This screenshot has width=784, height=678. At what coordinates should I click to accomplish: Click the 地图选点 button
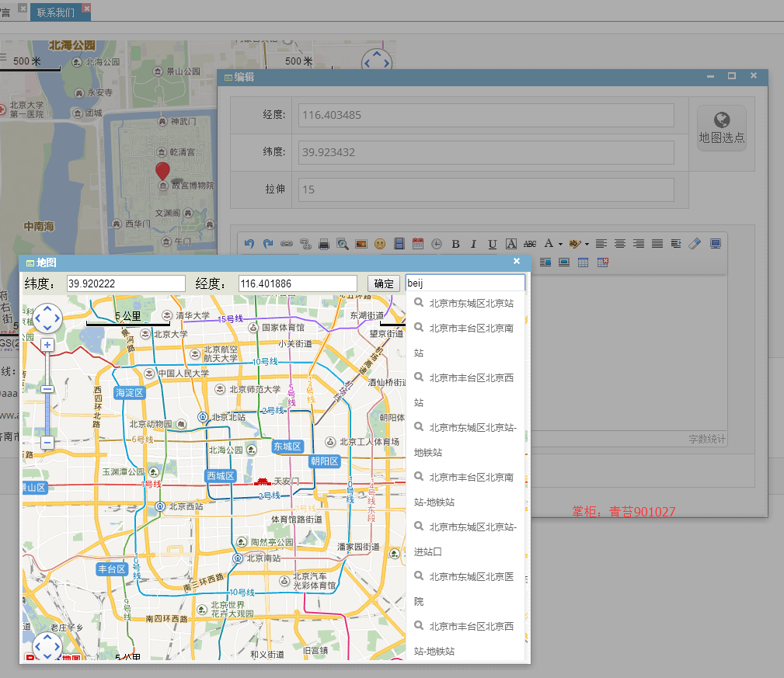[722, 128]
